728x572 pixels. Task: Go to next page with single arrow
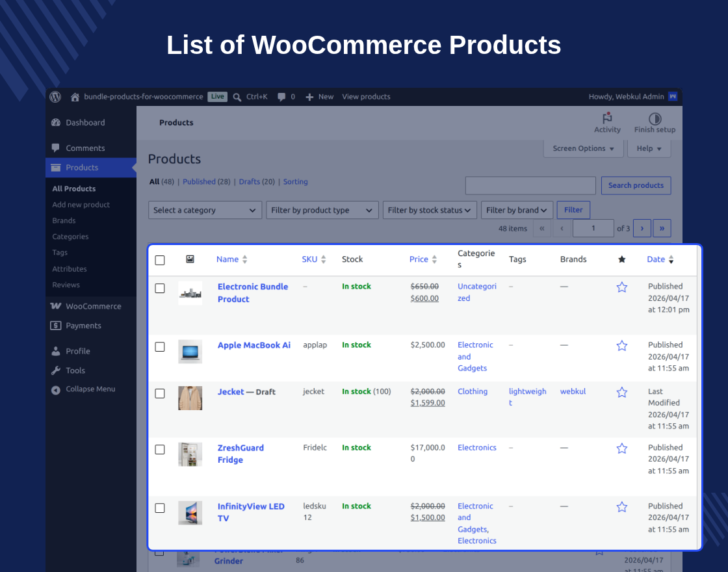pyautogui.click(x=642, y=228)
